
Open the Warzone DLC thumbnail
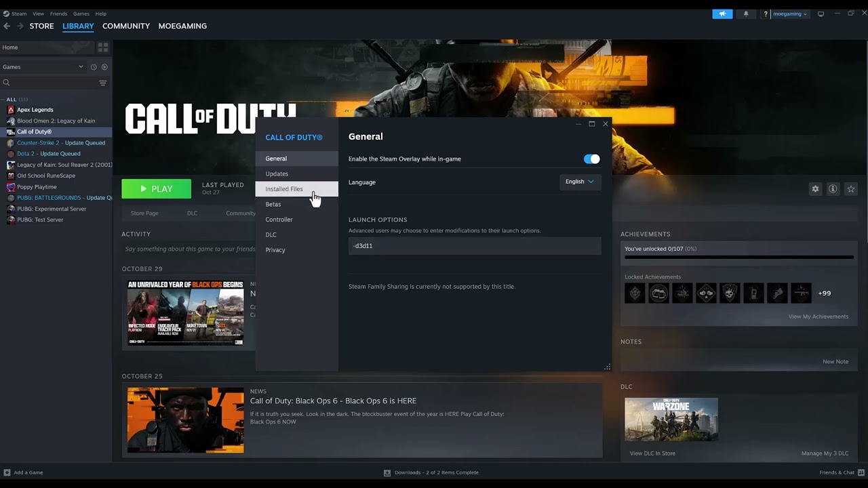[671, 420]
